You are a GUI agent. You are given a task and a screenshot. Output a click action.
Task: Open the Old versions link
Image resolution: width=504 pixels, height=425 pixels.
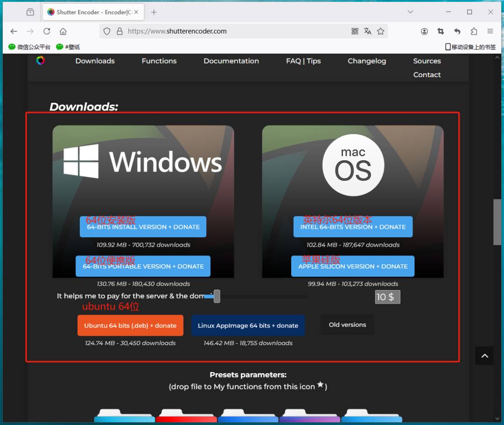[x=348, y=325]
